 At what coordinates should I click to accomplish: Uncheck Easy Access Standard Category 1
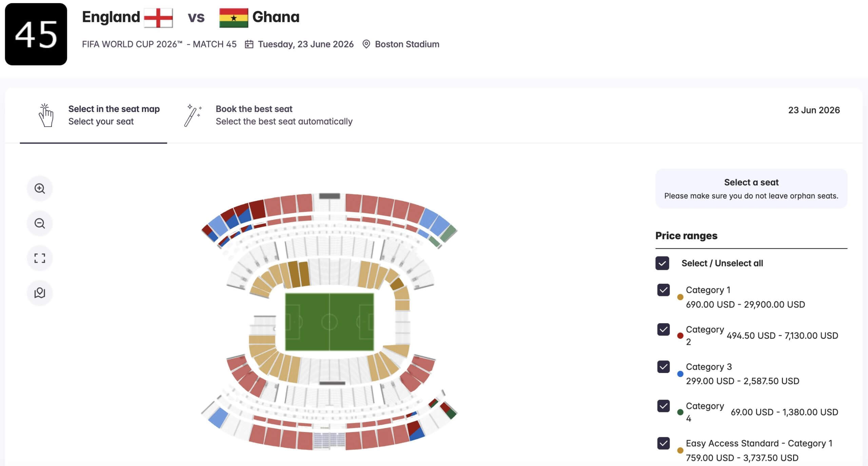[663, 443]
